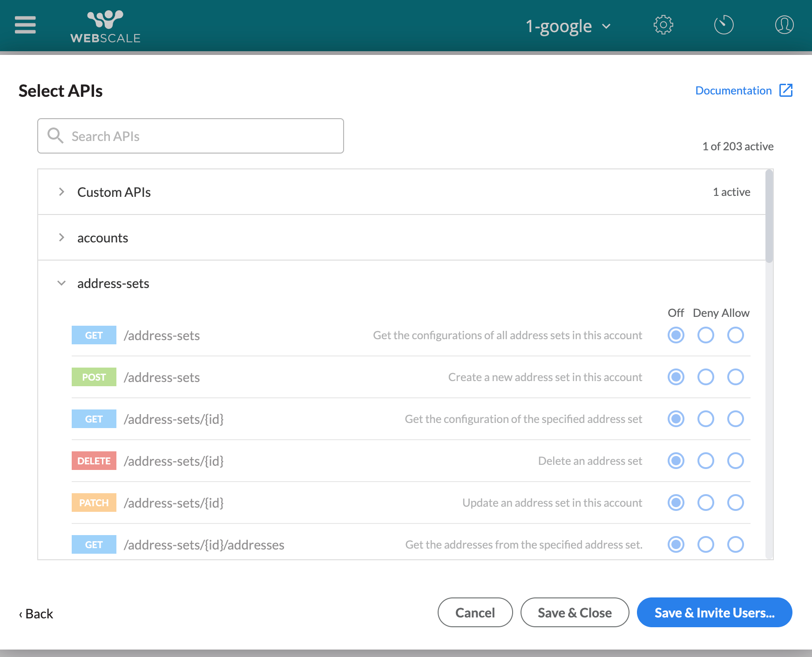
Task: Click the DELETE badge for /address-sets/{id}
Action: [94, 461]
